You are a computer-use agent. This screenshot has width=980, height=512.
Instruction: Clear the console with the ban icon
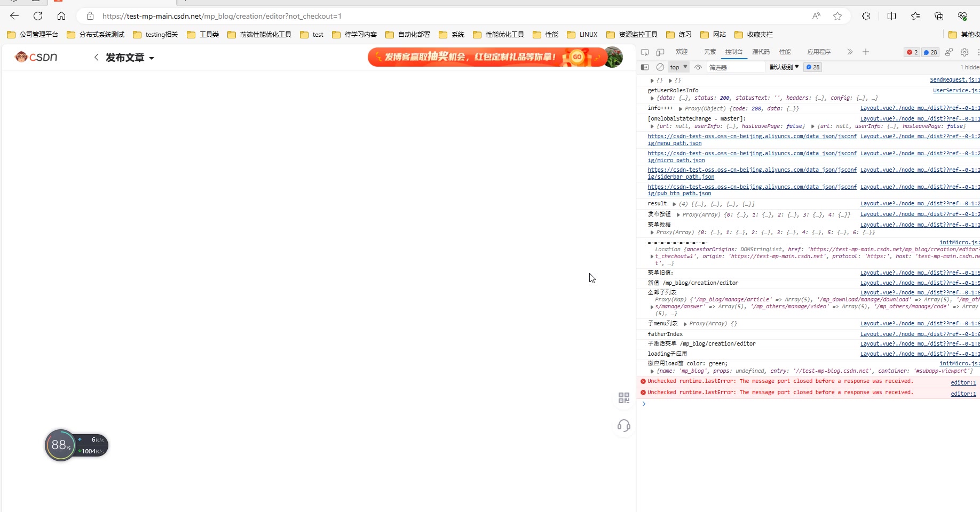pos(660,67)
